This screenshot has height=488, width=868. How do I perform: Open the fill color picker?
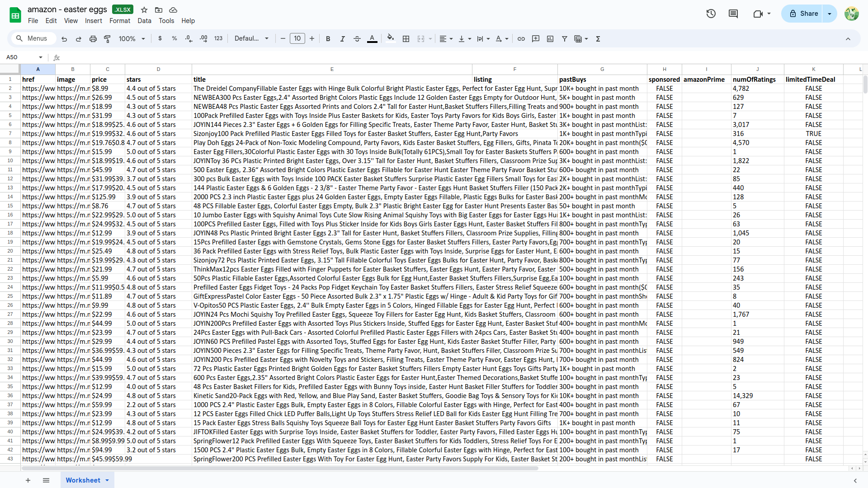tap(391, 39)
